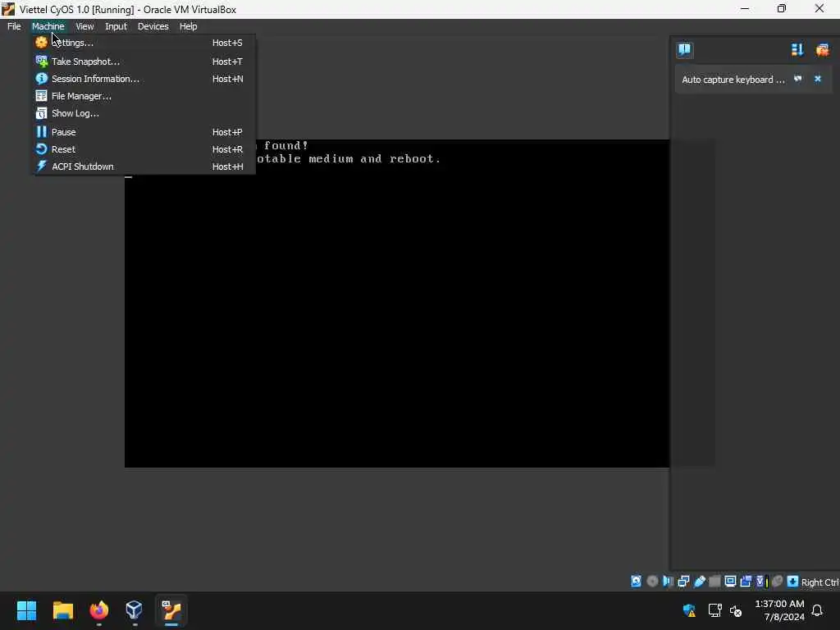Click the VirtualBox window title bar icon
Viewport: 840px width, 630px height.
pos(8,8)
